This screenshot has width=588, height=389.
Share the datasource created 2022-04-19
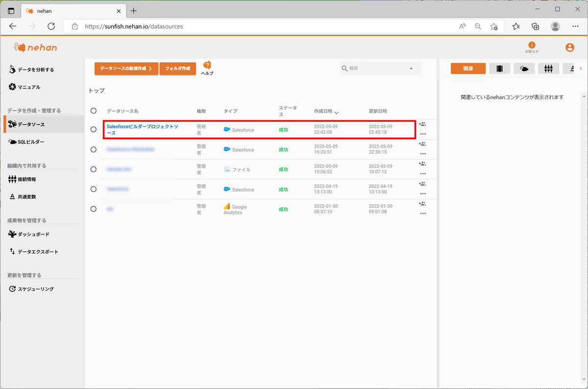point(422,184)
